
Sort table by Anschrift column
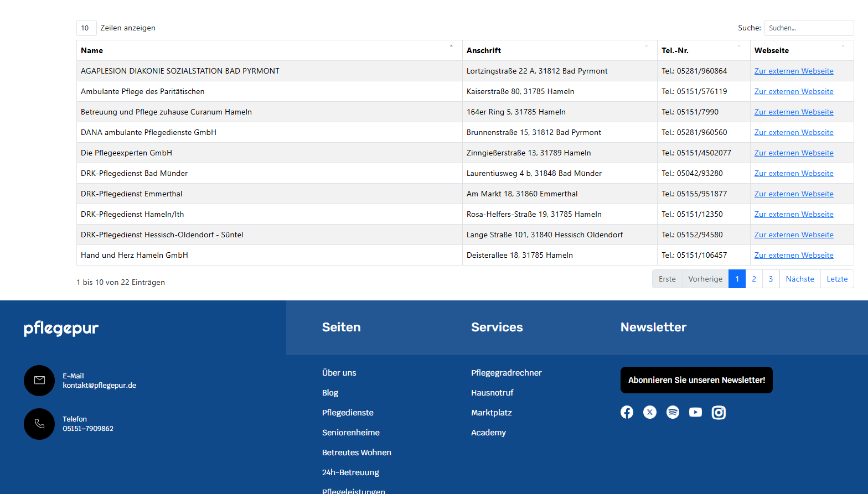[x=560, y=50]
